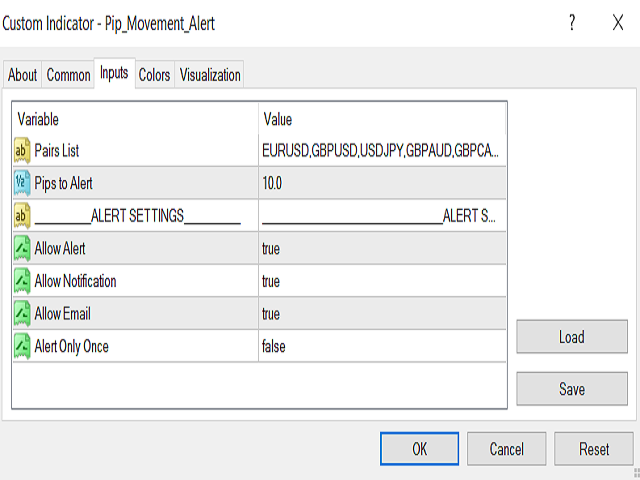Click the question mark help button
The height and width of the screenshot is (480, 640).
tap(572, 22)
